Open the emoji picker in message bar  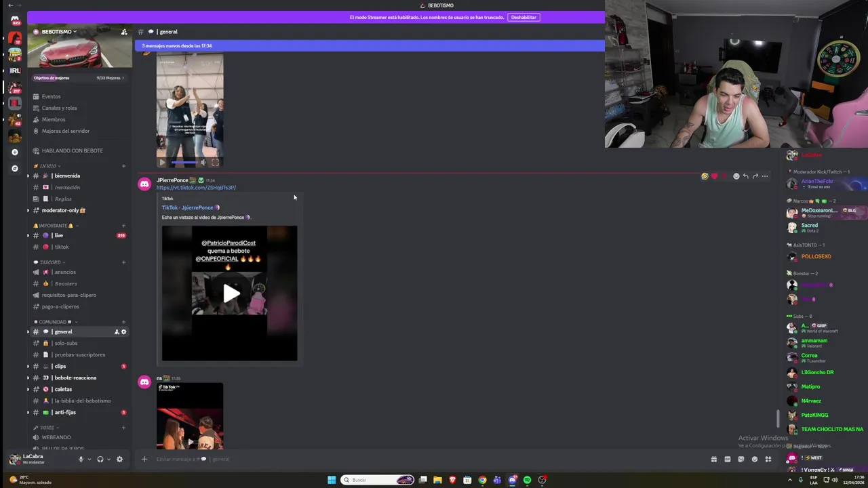point(755,459)
